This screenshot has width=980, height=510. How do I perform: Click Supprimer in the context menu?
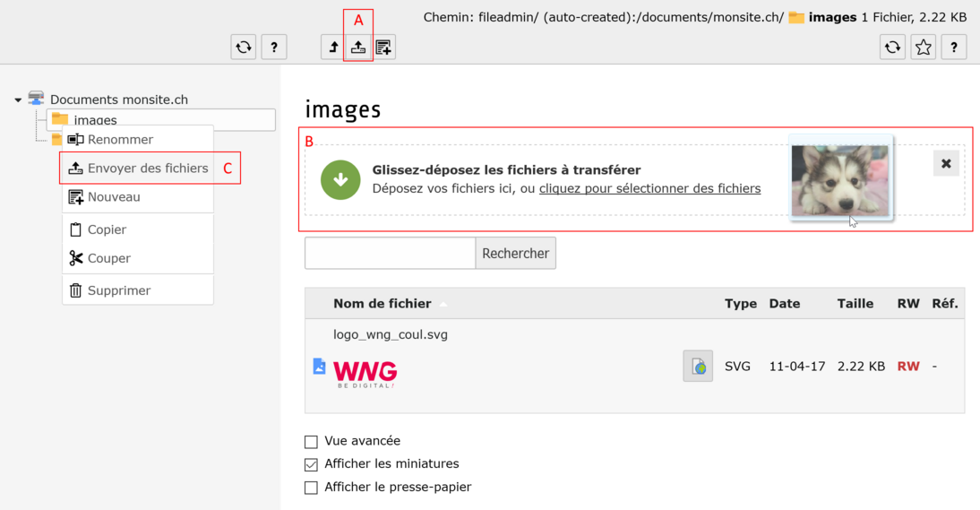[119, 290]
